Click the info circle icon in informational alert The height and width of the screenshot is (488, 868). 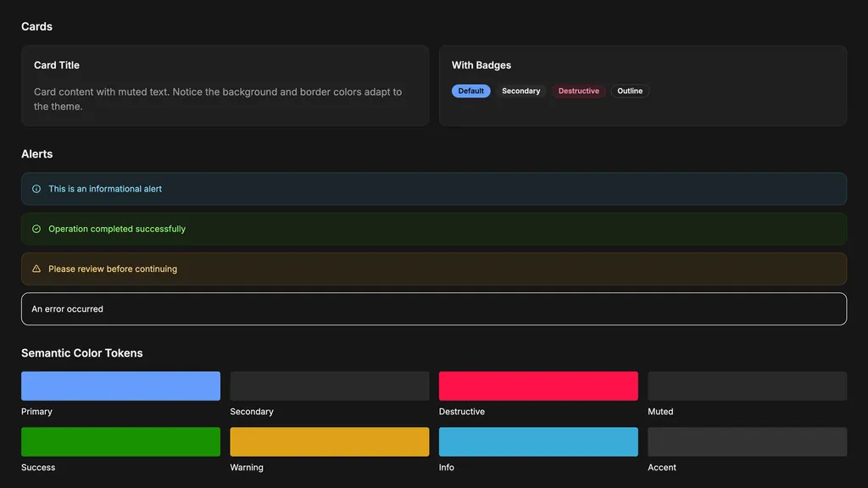[36, 189]
